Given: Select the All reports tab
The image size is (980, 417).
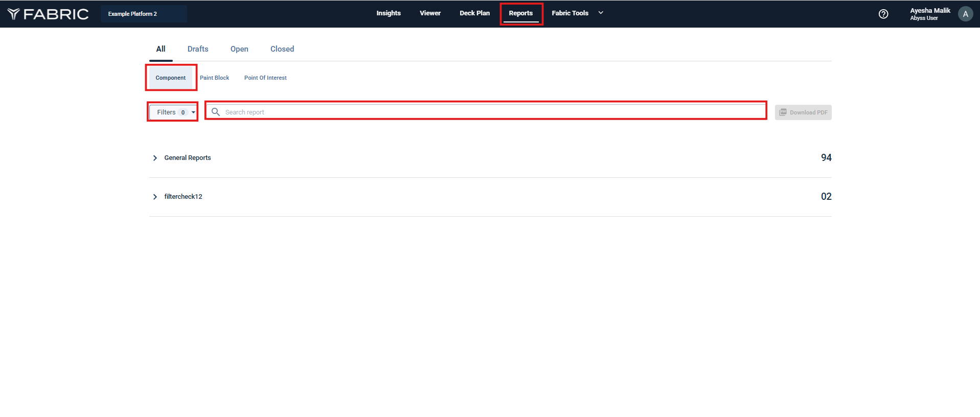Looking at the screenshot, I should click(161, 49).
